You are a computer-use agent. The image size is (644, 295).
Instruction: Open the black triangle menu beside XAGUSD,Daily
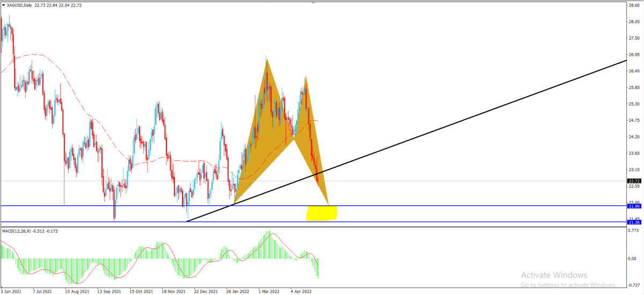tap(4, 5)
